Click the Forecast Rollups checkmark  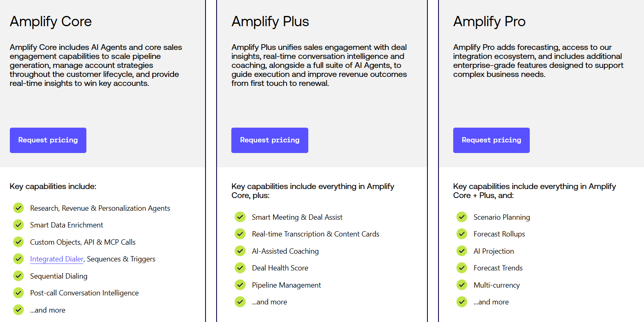462,234
